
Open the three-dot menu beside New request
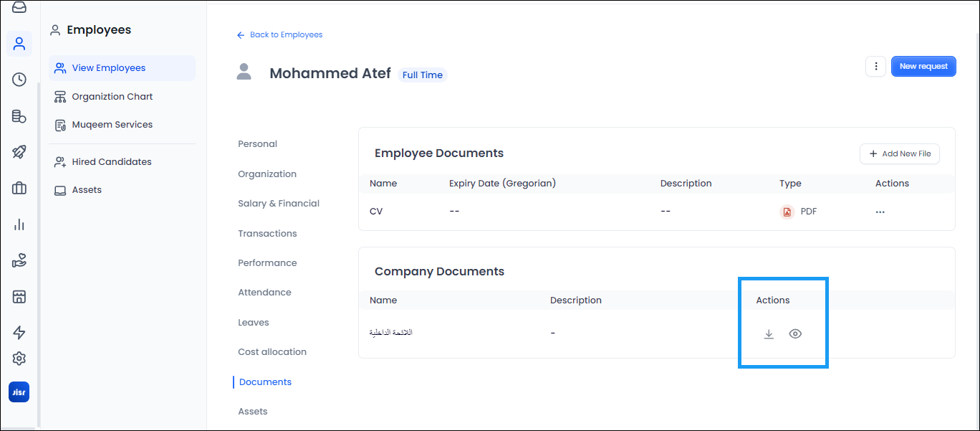point(875,67)
